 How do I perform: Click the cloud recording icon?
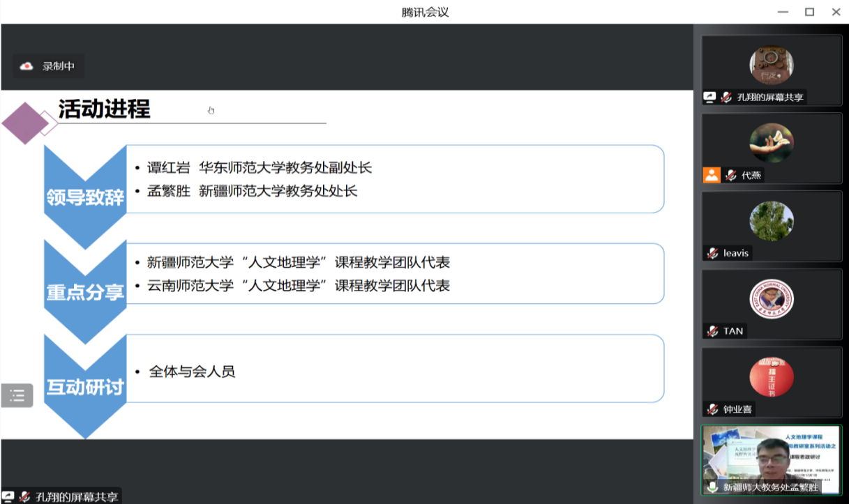click(27, 66)
